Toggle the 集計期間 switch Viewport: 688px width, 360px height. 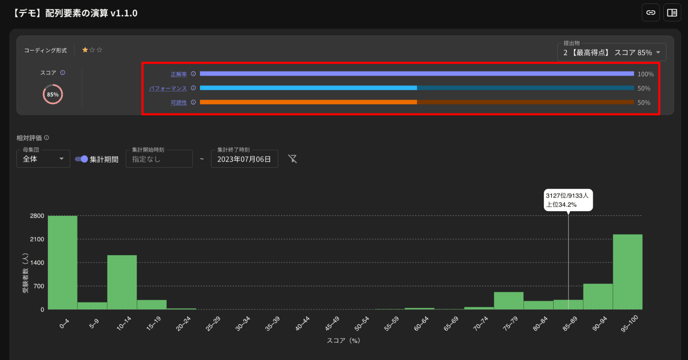(x=81, y=159)
